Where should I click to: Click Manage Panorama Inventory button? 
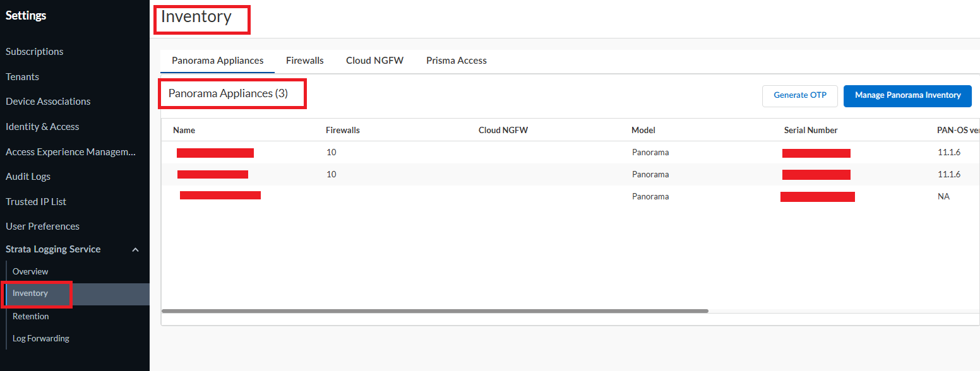[x=907, y=95]
